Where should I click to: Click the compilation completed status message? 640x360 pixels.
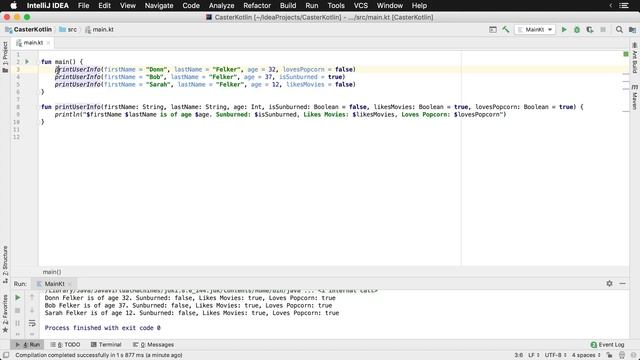[x=99, y=355]
